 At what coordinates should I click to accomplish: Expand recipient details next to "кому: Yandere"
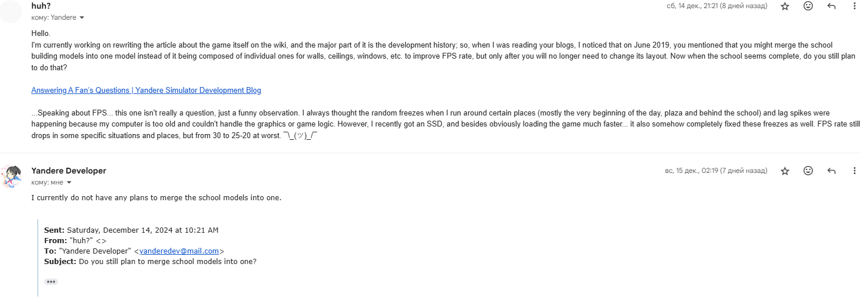click(82, 18)
